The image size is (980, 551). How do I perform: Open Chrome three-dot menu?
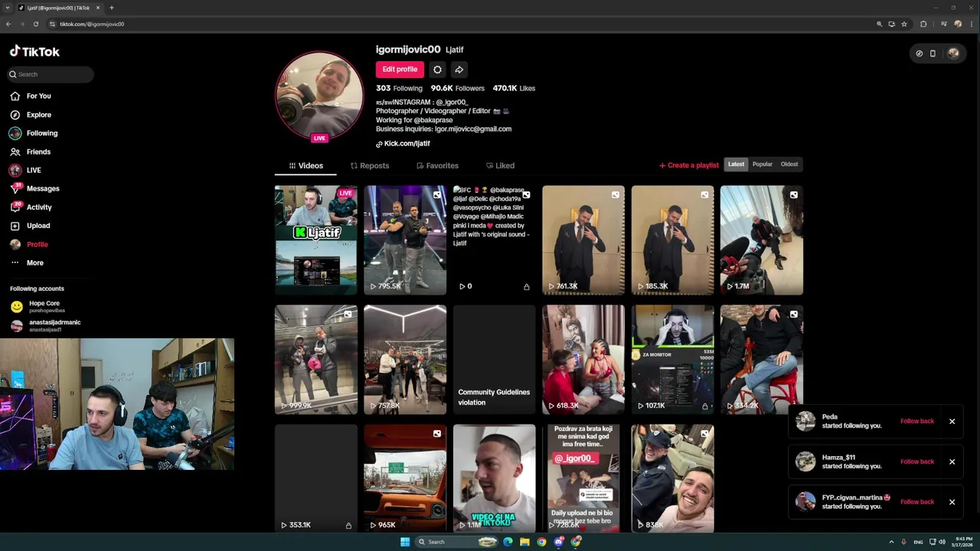tap(970, 24)
